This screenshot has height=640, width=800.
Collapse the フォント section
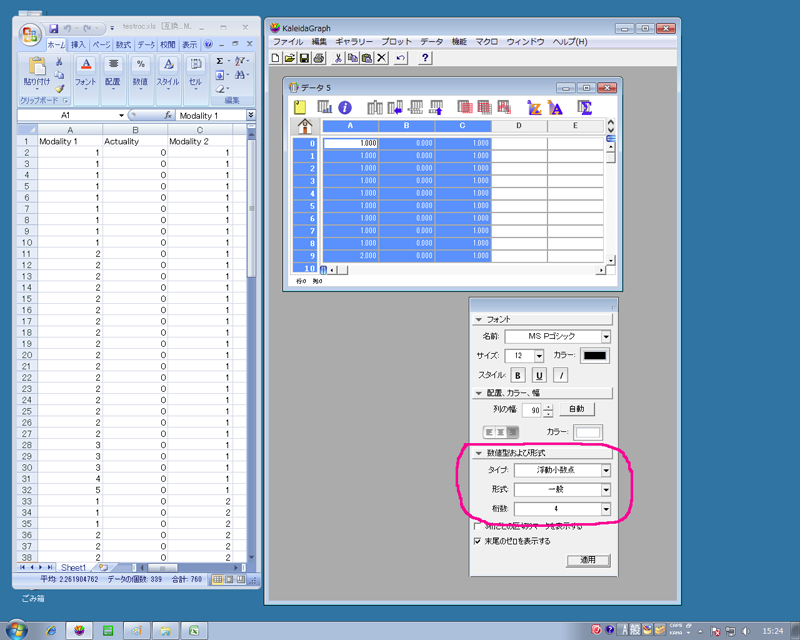pos(479,319)
